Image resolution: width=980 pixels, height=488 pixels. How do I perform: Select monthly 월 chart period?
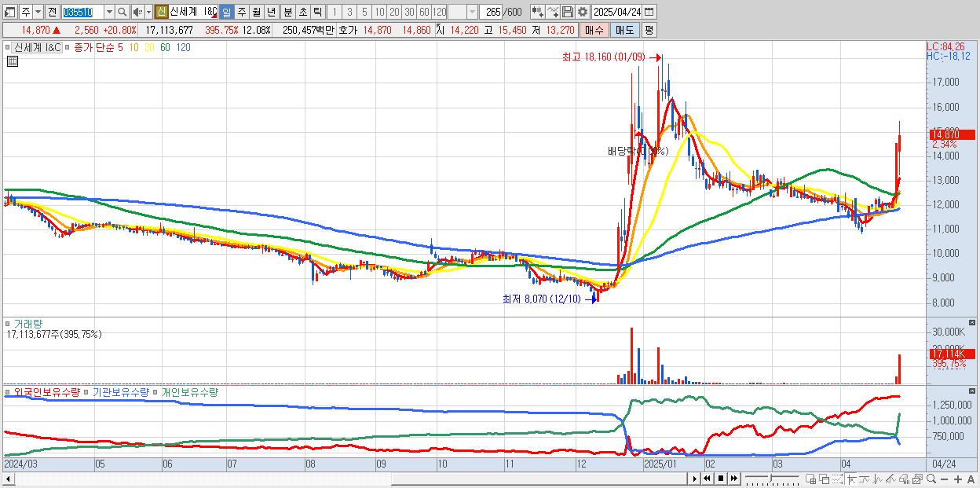click(x=256, y=12)
